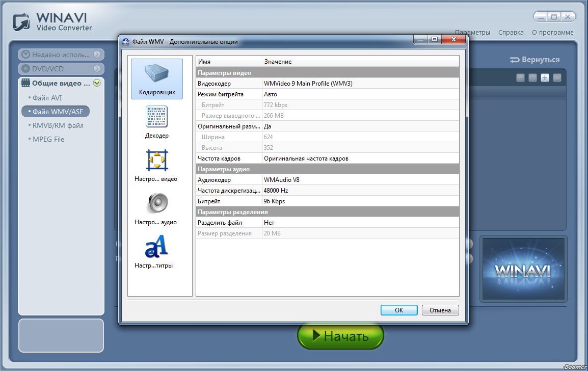Expand the Недавно исполь... section arrow
Image resolution: width=588 pixels, height=371 pixels.
tap(97, 55)
